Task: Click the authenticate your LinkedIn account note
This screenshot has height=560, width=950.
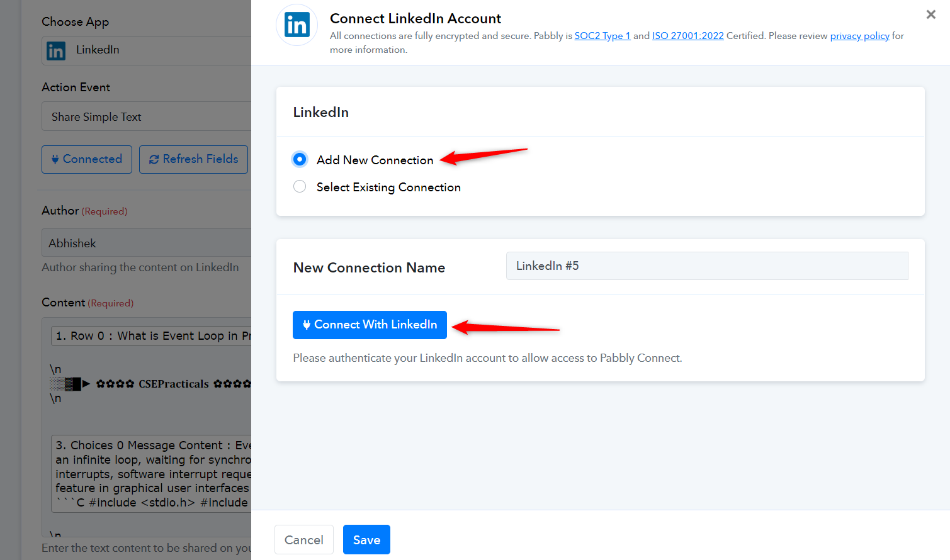Action: point(487,358)
